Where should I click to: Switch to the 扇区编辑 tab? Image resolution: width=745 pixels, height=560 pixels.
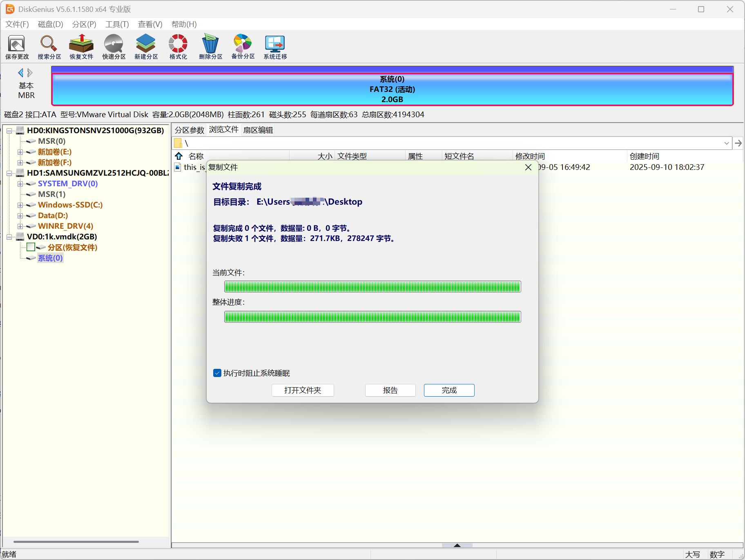pos(258,130)
